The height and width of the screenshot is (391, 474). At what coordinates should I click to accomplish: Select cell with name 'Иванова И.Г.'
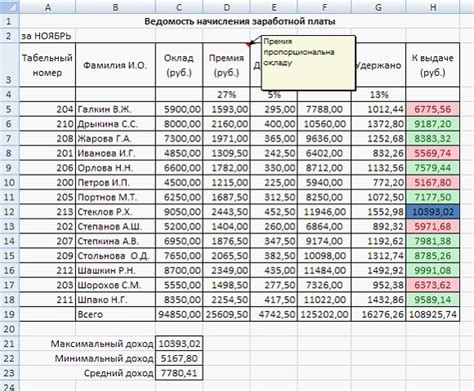(x=115, y=153)
